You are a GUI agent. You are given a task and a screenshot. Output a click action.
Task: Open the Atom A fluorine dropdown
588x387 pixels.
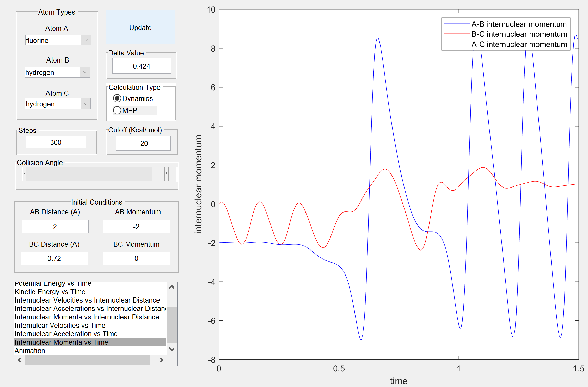(x=58, y=40)
